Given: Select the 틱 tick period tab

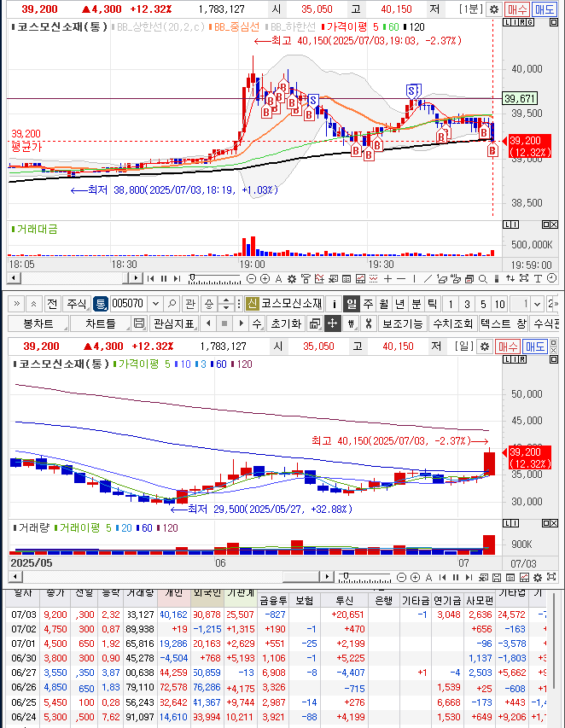Looking at the screenshot, I should coord(432,304).
